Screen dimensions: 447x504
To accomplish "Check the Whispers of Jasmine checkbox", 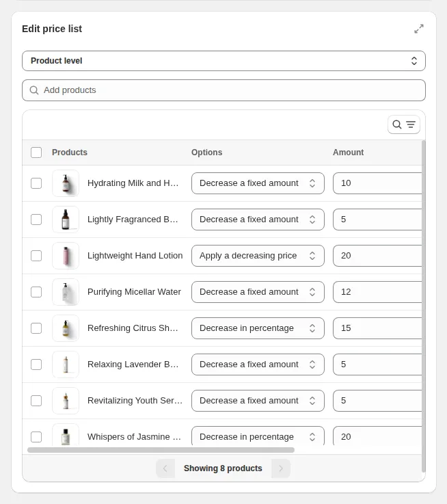I will (36, 437).
